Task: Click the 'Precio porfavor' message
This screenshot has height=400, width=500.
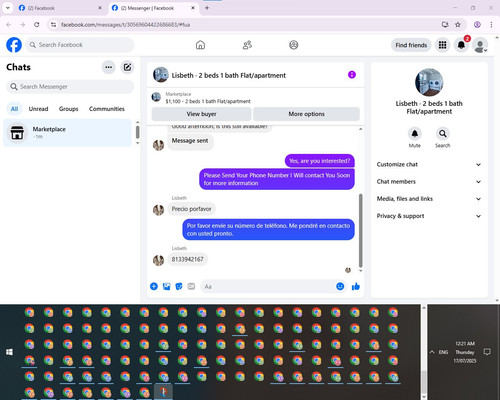Action: 191,209
